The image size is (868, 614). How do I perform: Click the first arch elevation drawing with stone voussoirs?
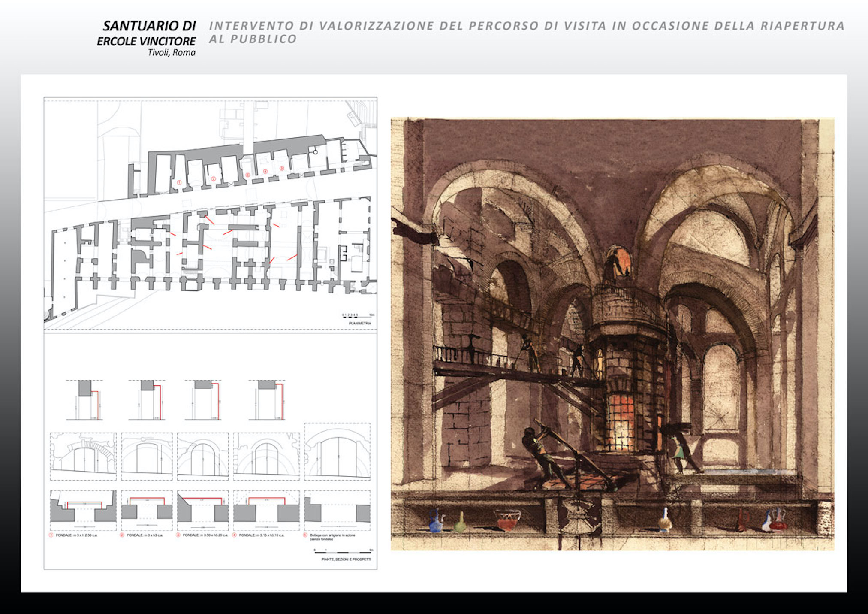[83, 456]
